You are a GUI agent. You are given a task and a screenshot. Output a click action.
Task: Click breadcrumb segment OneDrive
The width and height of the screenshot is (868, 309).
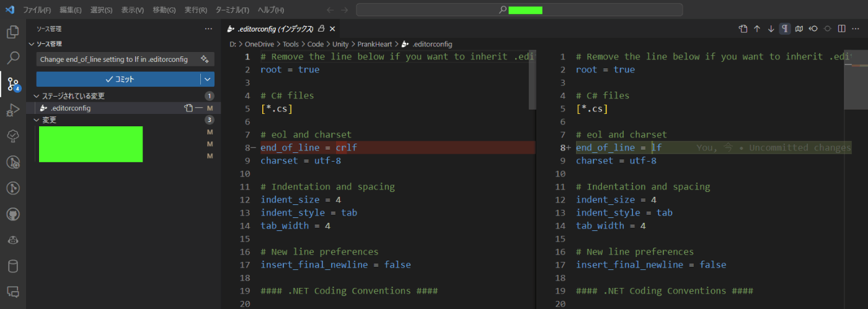260,44
